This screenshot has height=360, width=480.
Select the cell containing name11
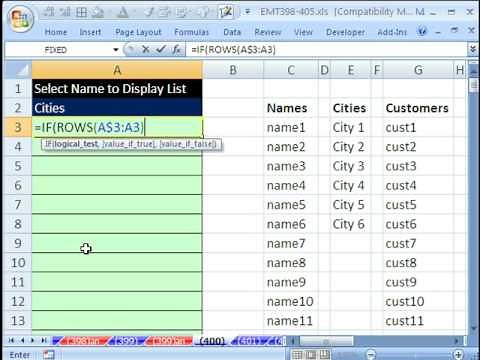pos(291,321)
